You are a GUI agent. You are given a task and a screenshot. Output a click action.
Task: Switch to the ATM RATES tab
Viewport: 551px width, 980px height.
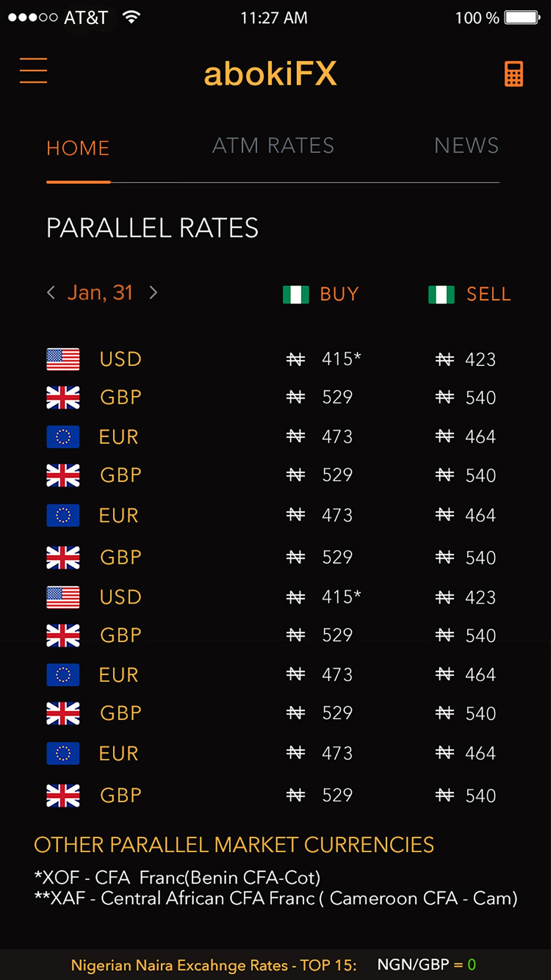pyautogui.click(x=273, y=146)
